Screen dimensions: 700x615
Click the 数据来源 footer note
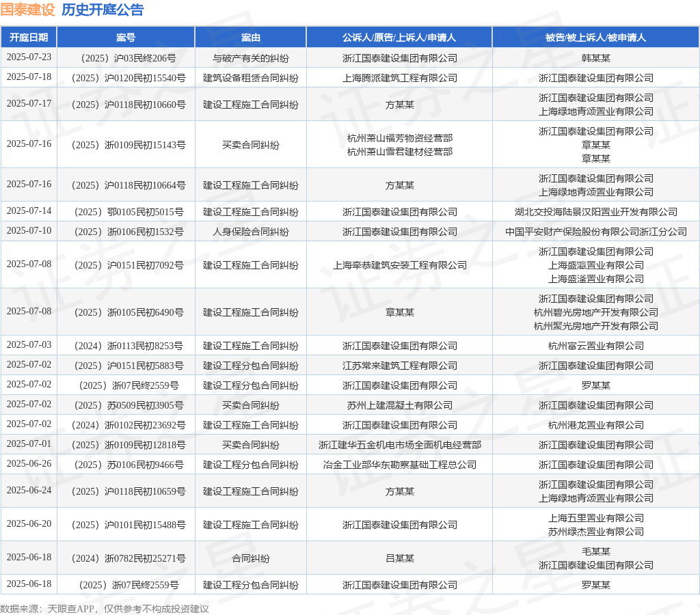tap(105, 609)
